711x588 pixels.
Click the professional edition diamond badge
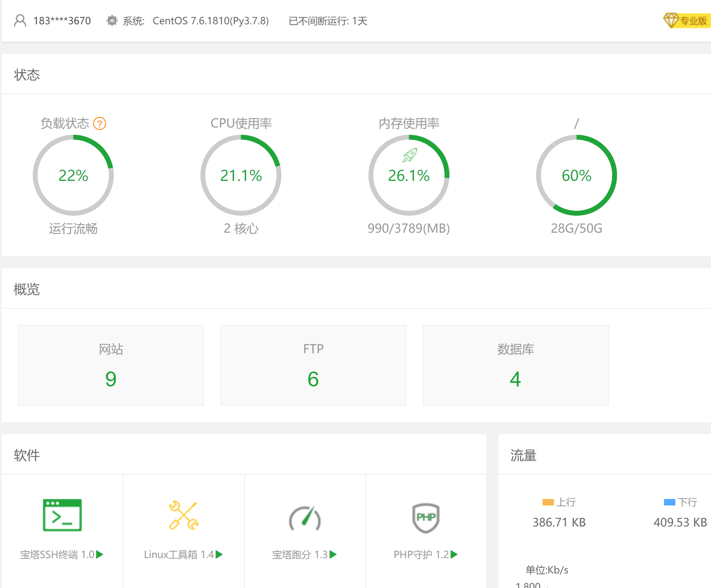(686, 20)
